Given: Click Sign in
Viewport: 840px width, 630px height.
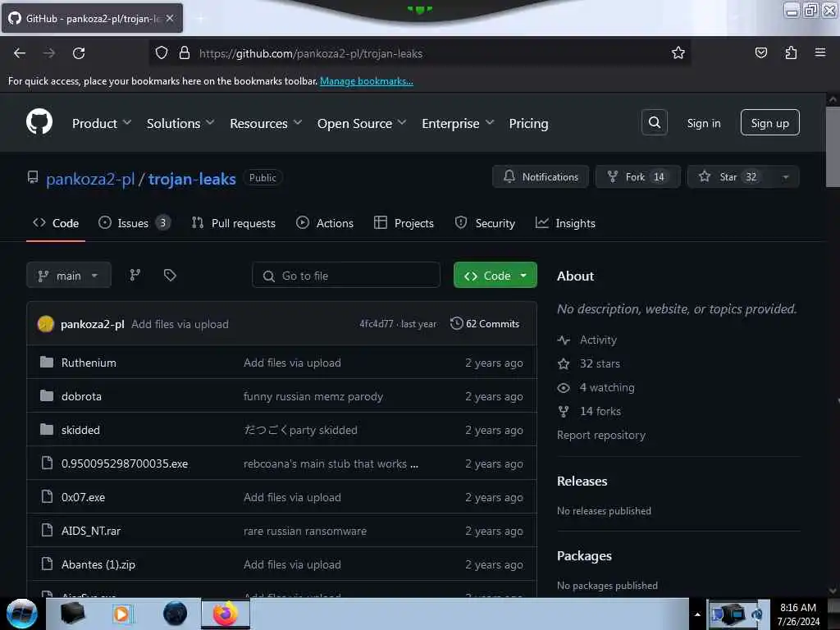Looking at the screenshot, I should [703, 123].
